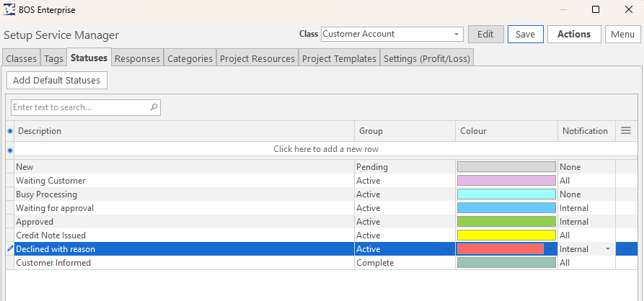This screenshot has width=644, height=301.
Task: Sort by the Notification column header
Action: click(x=586, y=131)
